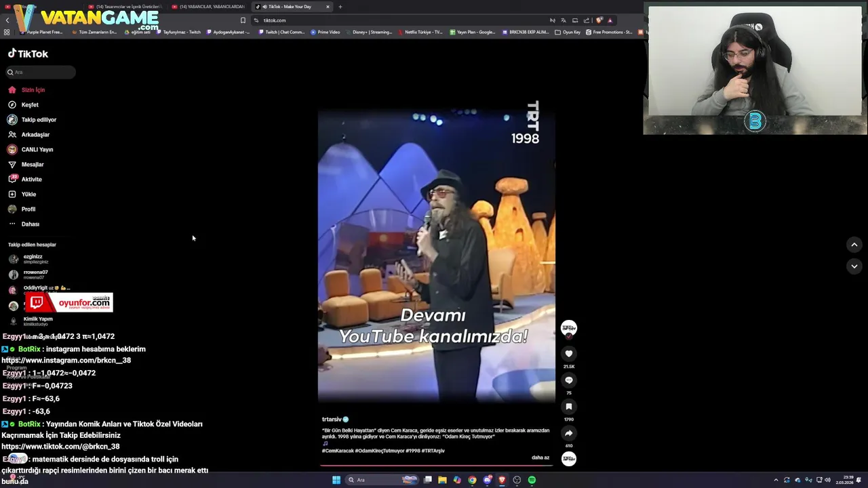Viewport: 868px width, 488px height.
Task: Open File Explorer from taskbar
Action: pos(442,480)
